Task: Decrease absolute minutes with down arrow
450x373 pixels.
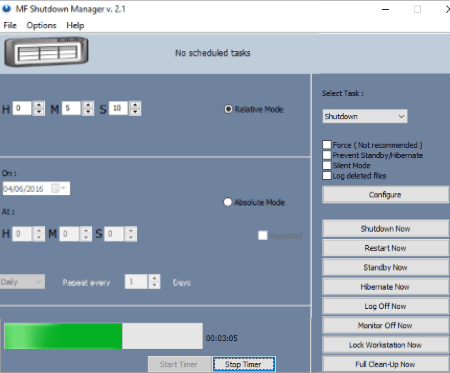Action: 86,237
